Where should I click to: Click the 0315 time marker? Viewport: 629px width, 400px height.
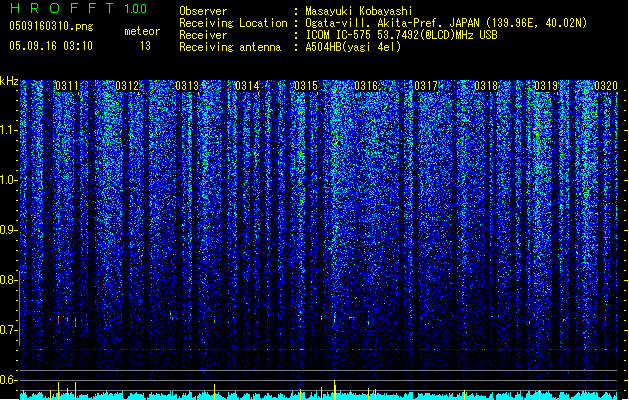coord(306,86)
